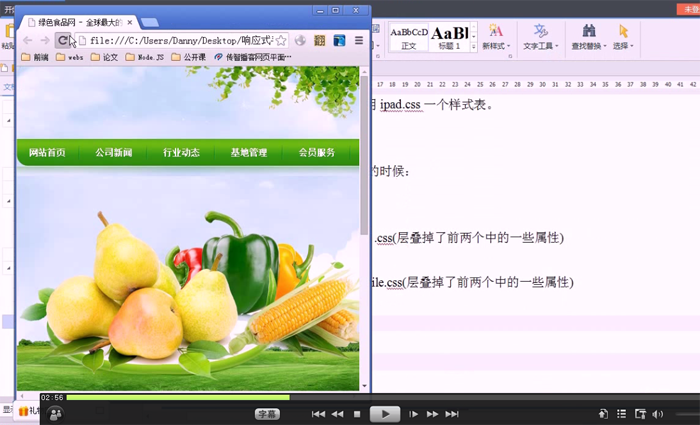The width and height of the screenshot is (700, 425).
Task: Click the browser forward arrow
Action: 44,41
